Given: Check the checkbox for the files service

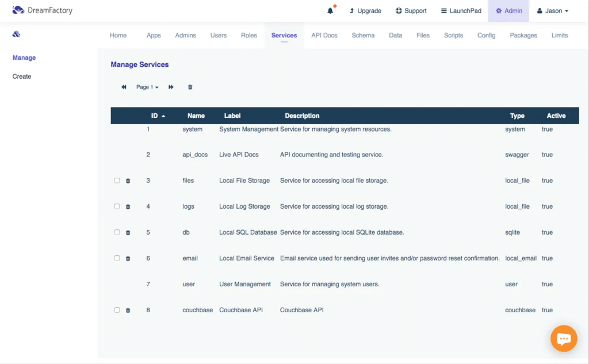Looking at the screenshot, I should pos(117,181).
